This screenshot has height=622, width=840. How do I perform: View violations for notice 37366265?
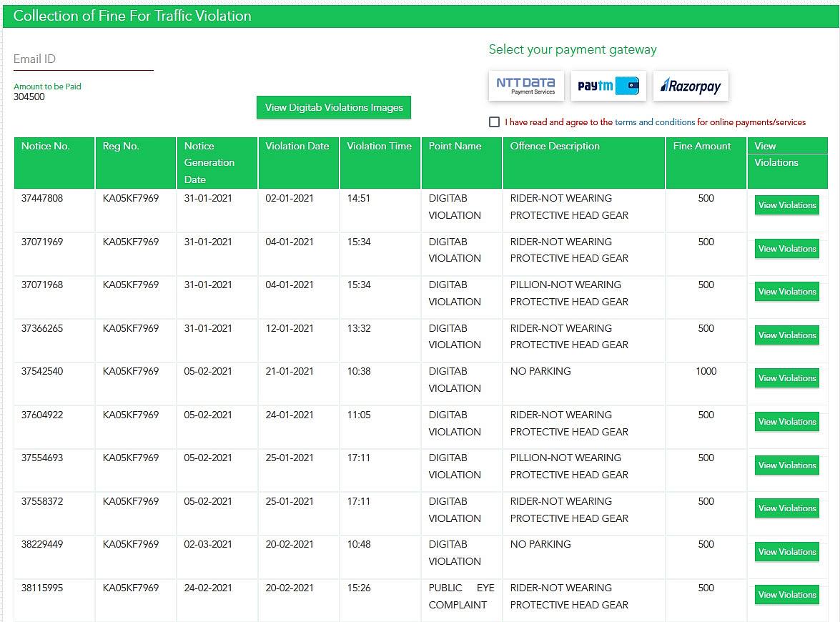(x=787, y=335)
